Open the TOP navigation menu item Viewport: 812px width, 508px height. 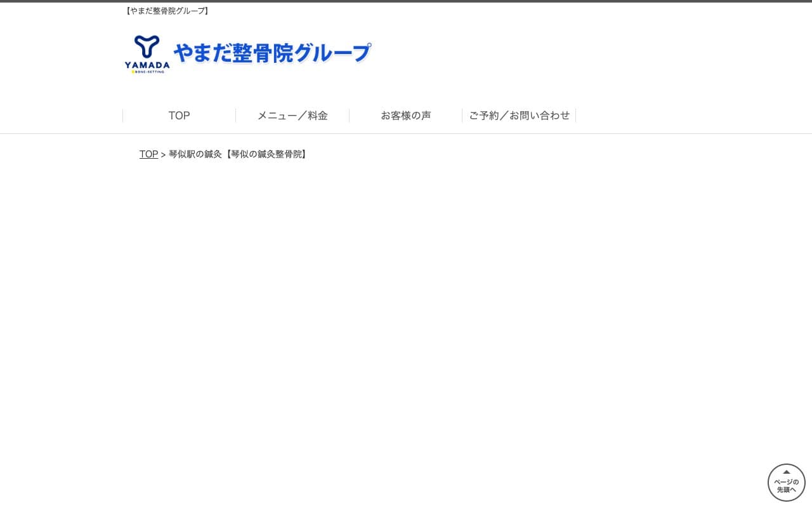(179, 116)
